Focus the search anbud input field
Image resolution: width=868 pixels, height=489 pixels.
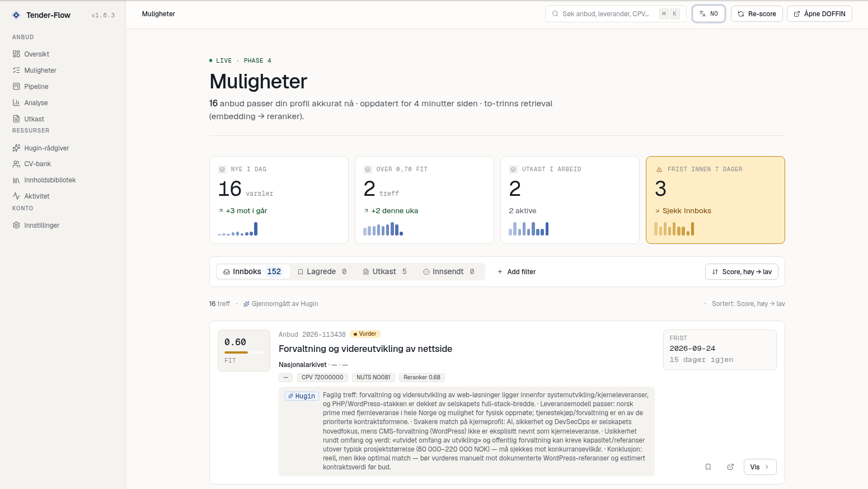[616, 14]
